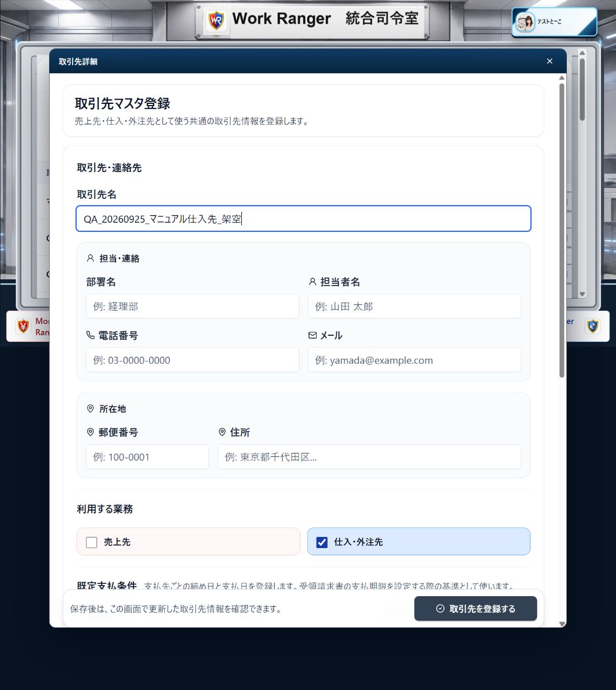This screenshot has width=616, height=690.
Task: Click the dialog scrollbar's down arrow
Action: click(x=562, y=624)
